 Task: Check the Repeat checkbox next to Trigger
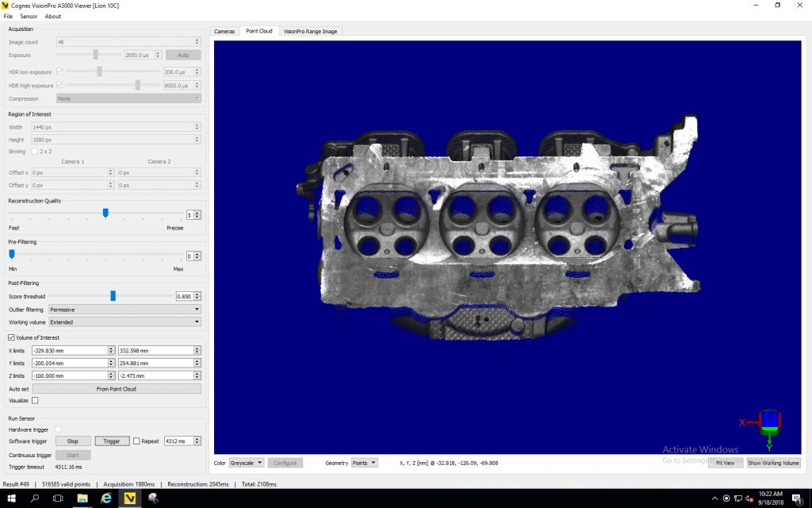click(x=138, y=441)
